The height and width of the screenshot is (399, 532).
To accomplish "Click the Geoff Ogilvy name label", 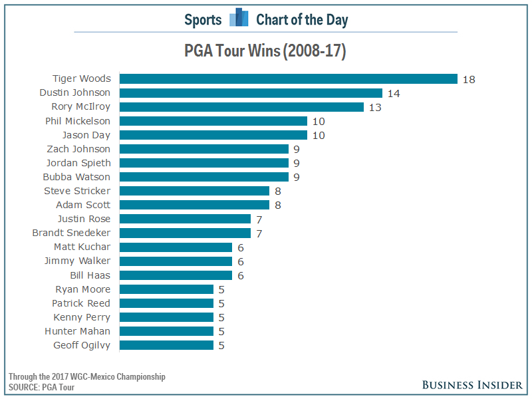I will [82, 345].
